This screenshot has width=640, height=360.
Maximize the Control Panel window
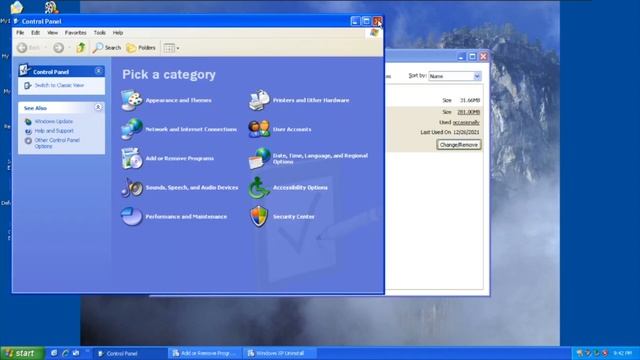[x=367, y=21]
